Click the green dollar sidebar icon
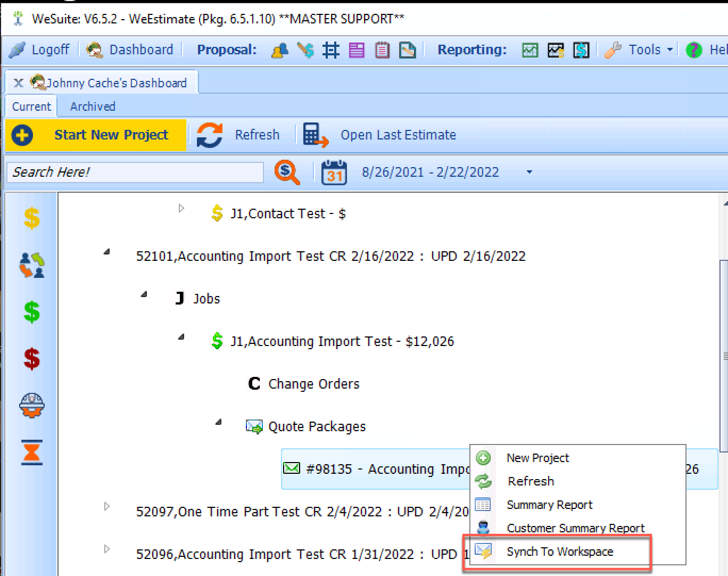728x576 pixels. (x=32, y=312)
